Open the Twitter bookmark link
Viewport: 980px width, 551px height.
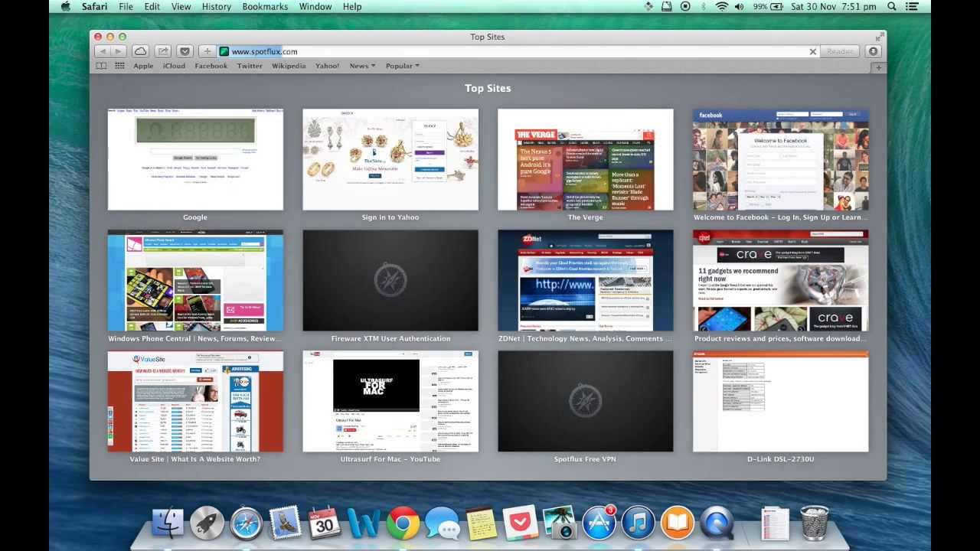pos(250,66)
